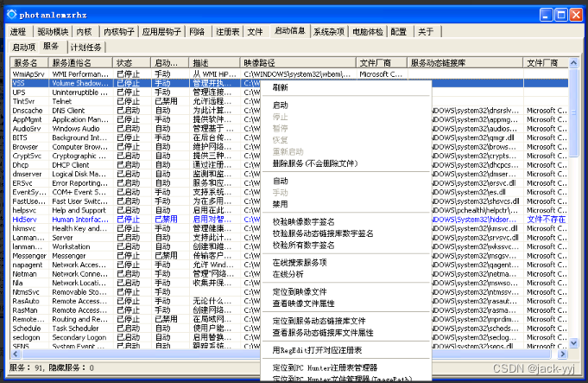Choose 校验所有数字签名 menu entry
588x383 pixels.
pyautogui.click(x=345, y=246)
